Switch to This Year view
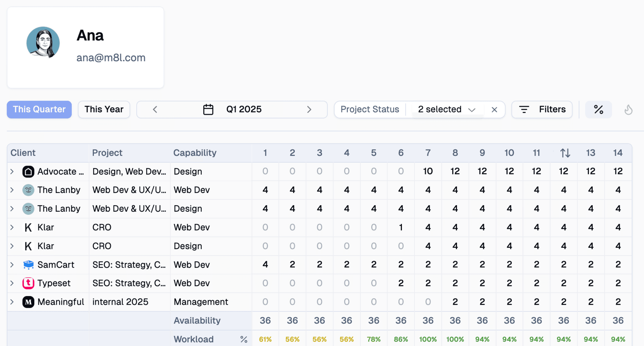644x346 pixels. pyautogui.click(x=104, y=110)
